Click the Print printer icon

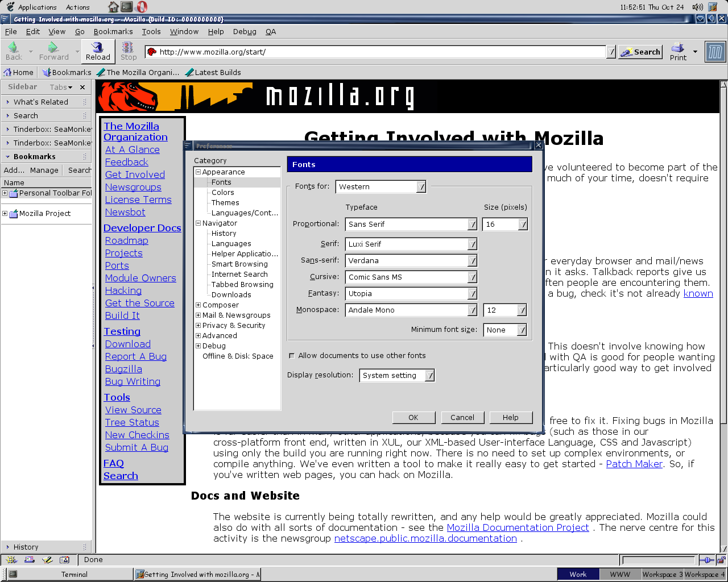click(677, 47)
